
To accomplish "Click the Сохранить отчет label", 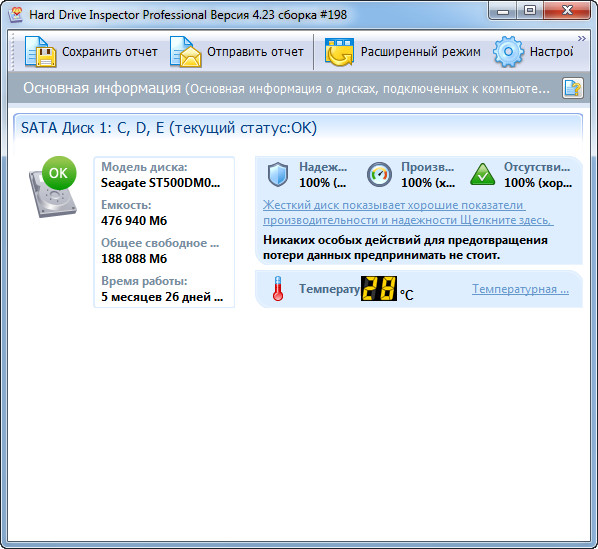I will (110, 52).
